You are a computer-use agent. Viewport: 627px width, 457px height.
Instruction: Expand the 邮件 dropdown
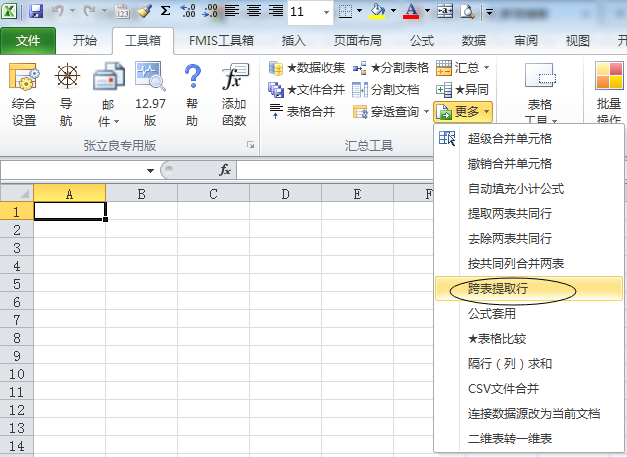click(108, 121)
